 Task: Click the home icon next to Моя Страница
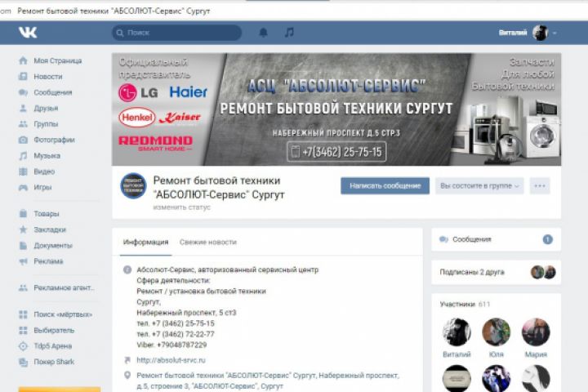[x=23, y=60]
